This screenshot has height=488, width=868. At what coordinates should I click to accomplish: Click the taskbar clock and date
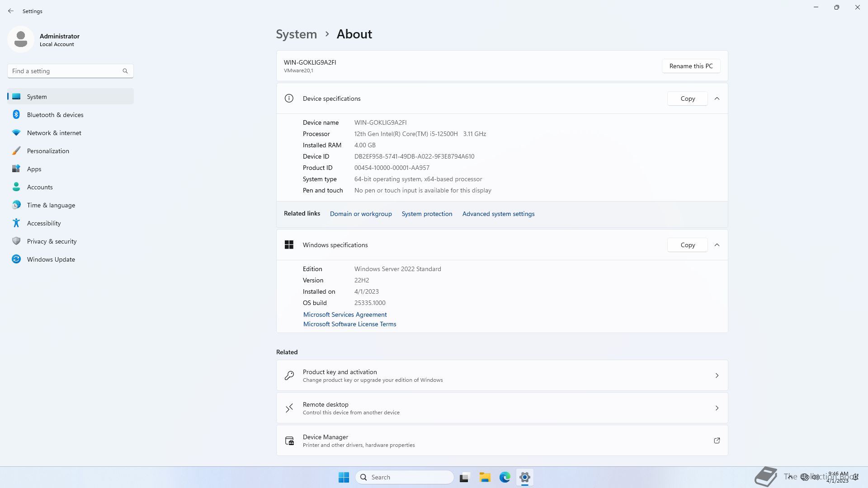coord(838,477)
